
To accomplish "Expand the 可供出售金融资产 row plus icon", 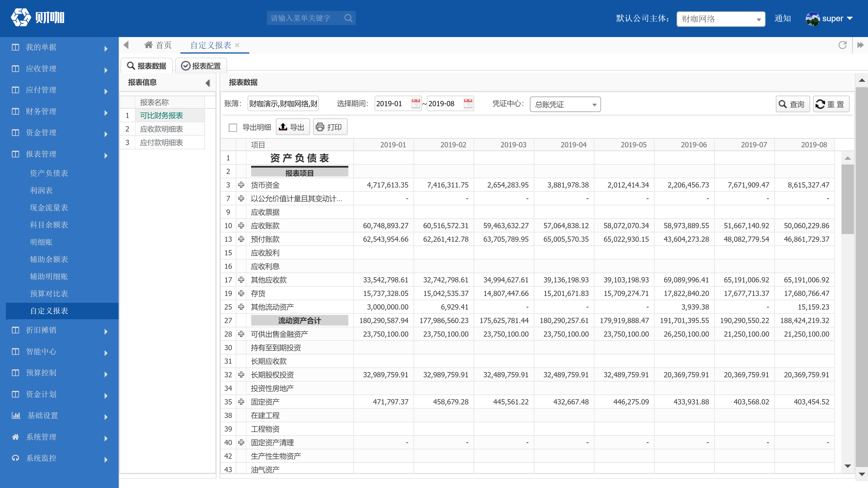I will (241, 334).
